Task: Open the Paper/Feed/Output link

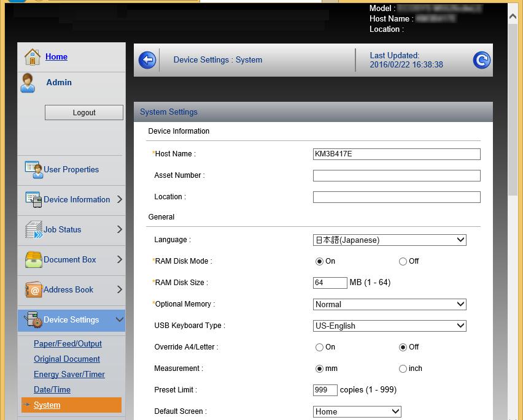Action: point(68,344)
